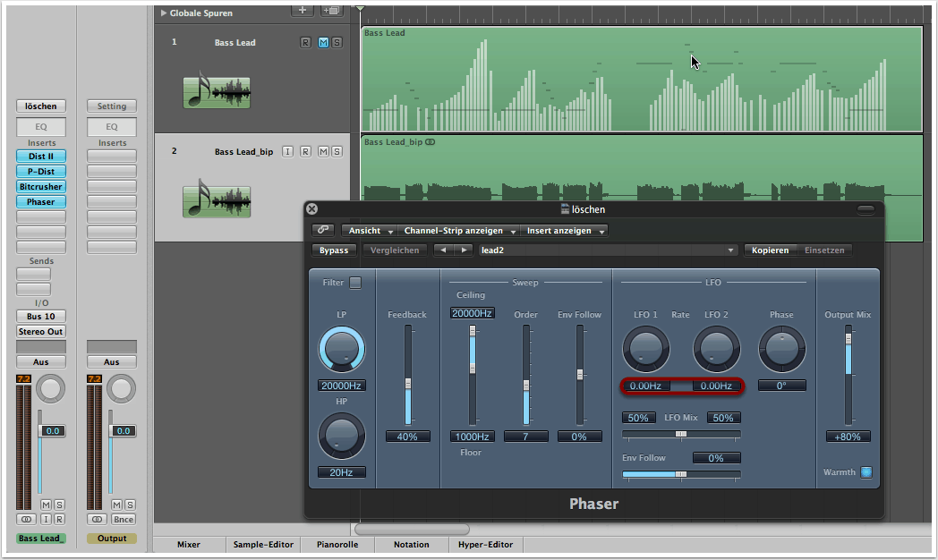Click the Bass Lead track instrument icon
The height and width of the screenshot is (560, 938).
[x=217, y=92]
